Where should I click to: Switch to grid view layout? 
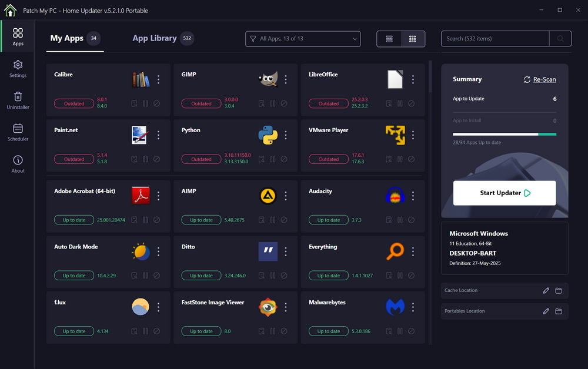coord(413,39)
